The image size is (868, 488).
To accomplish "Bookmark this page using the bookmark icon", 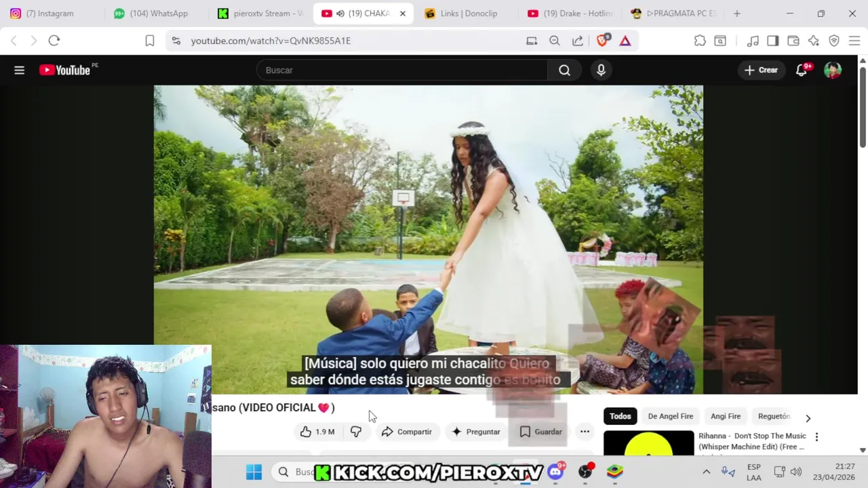I will coord(150,41).
